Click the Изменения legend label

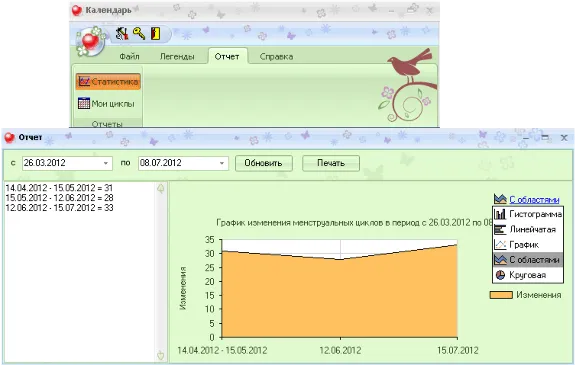539,295
